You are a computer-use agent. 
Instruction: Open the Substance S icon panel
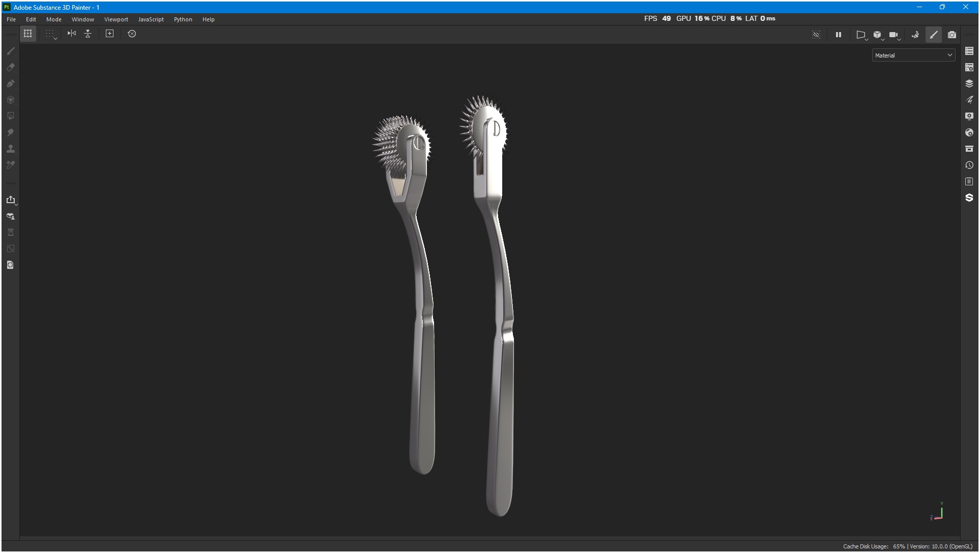point(969,198)
